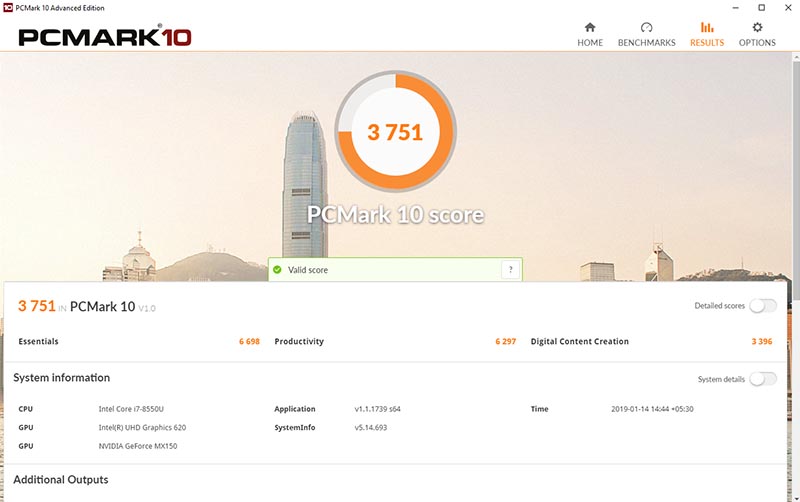
Task: Select the Essentials label
Action: (x=38, y=341)
